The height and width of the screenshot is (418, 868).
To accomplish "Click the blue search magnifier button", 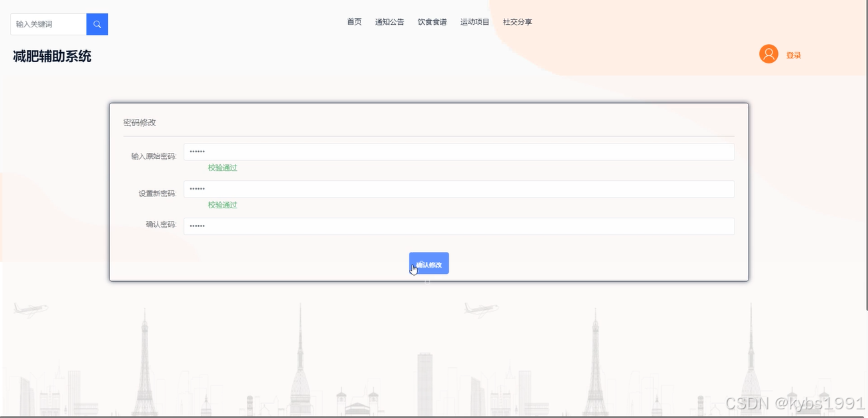I will point(97,24).
